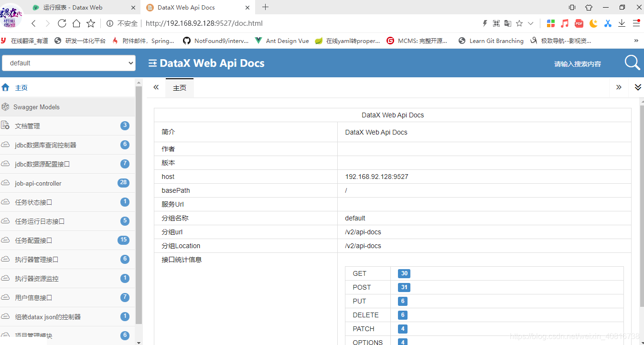Viewport: 644px width, 345px height.
Task: Select the 主页 content tab
Action: (x=180, y=88)
